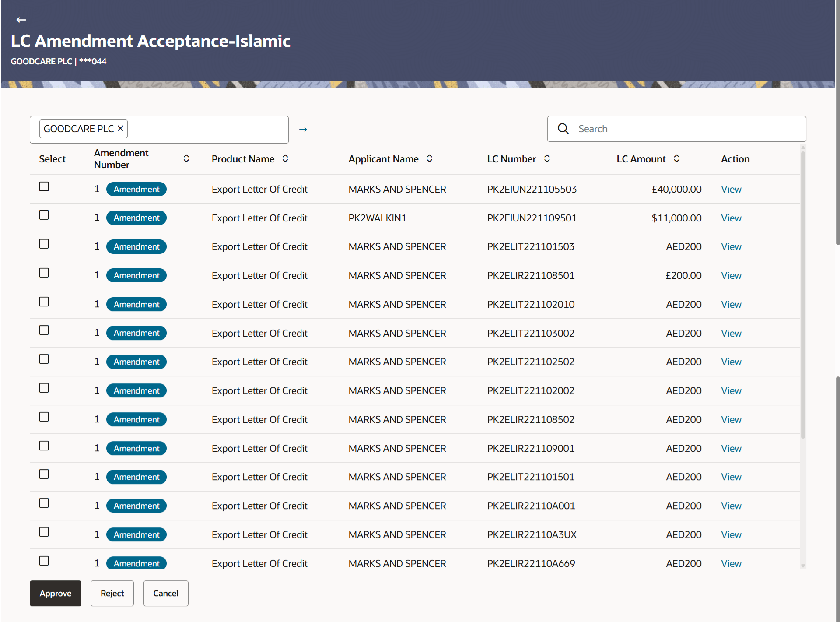
Task: Check the row PK2ELIR221108501
Action: [44, 273]
